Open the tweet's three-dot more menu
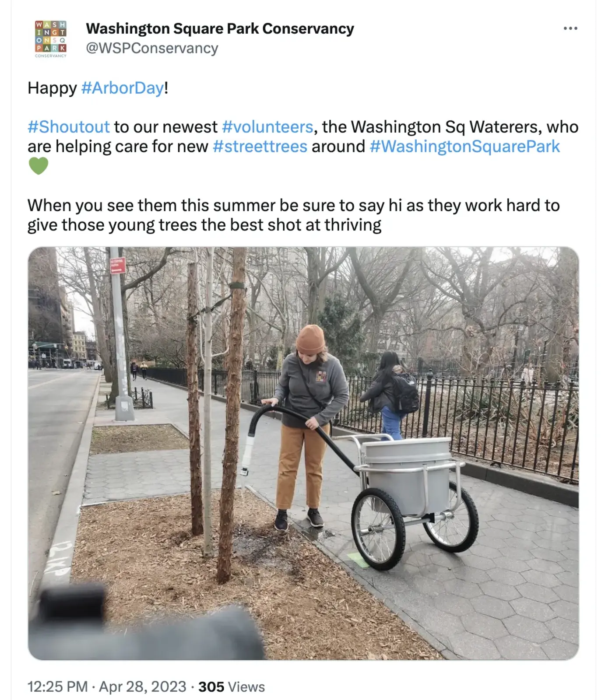This screenshot has width=605, height=700. point(570,28)
